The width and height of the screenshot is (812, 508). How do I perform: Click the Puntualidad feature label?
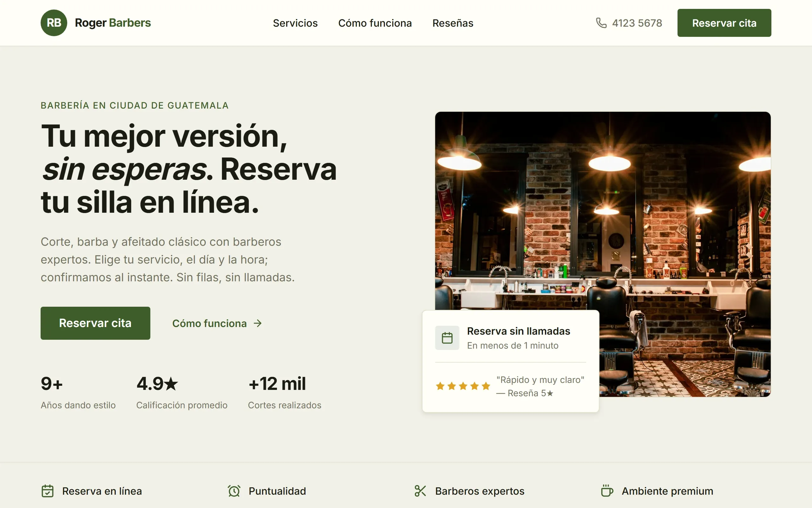[x=277, y=491]
